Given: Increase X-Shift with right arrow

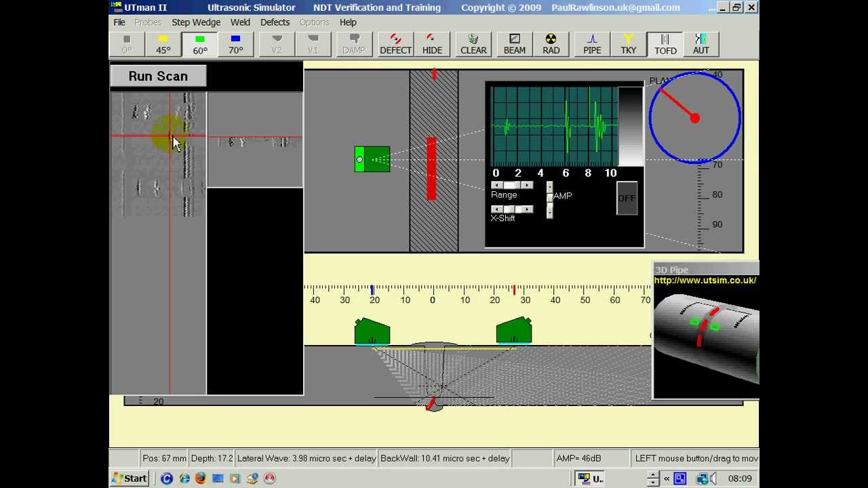Looking at the screenshot, I should click(528, 209).
